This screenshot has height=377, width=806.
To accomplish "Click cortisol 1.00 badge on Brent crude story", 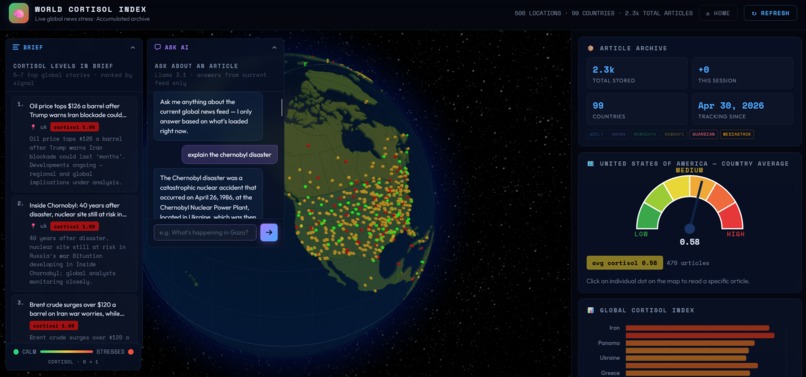I will coord(53,326).
